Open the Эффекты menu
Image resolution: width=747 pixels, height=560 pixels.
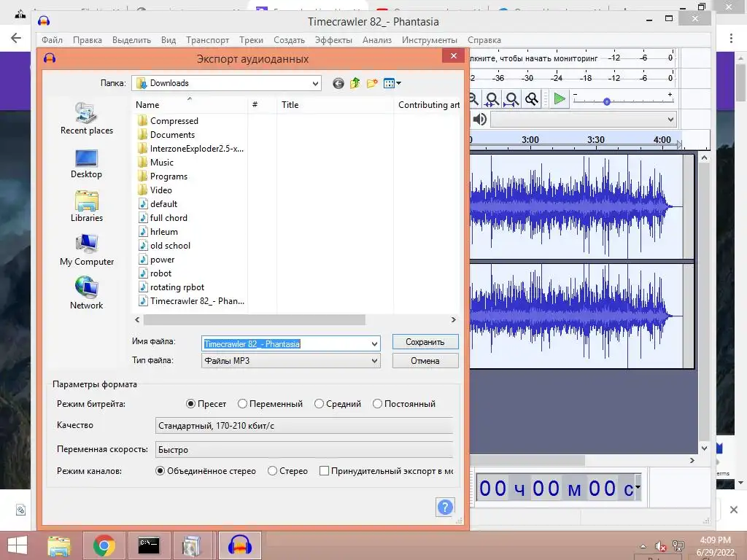333,40
